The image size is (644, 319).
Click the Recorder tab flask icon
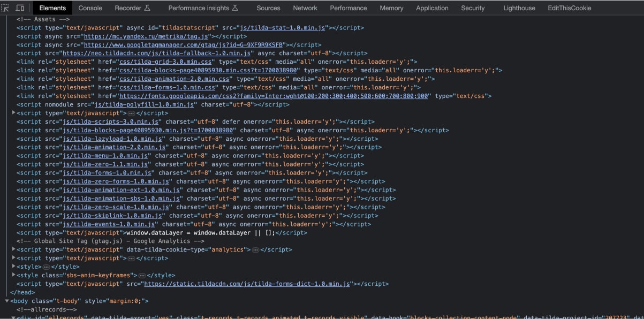click(x=147, y=8)
